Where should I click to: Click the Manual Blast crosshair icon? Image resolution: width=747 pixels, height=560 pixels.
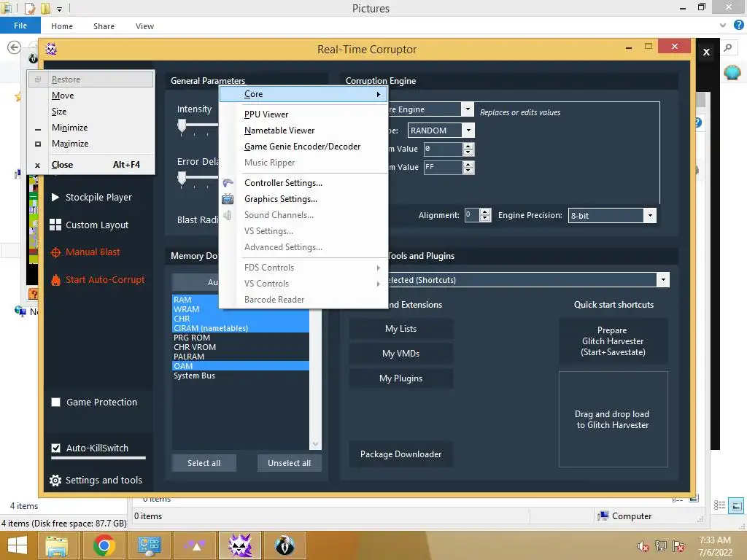click(55, 252)
